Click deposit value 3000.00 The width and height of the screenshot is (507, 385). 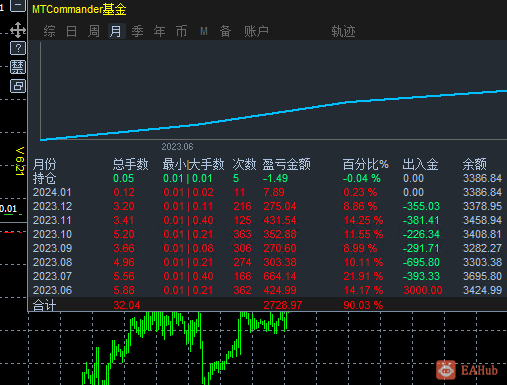[x=423, y=290]
